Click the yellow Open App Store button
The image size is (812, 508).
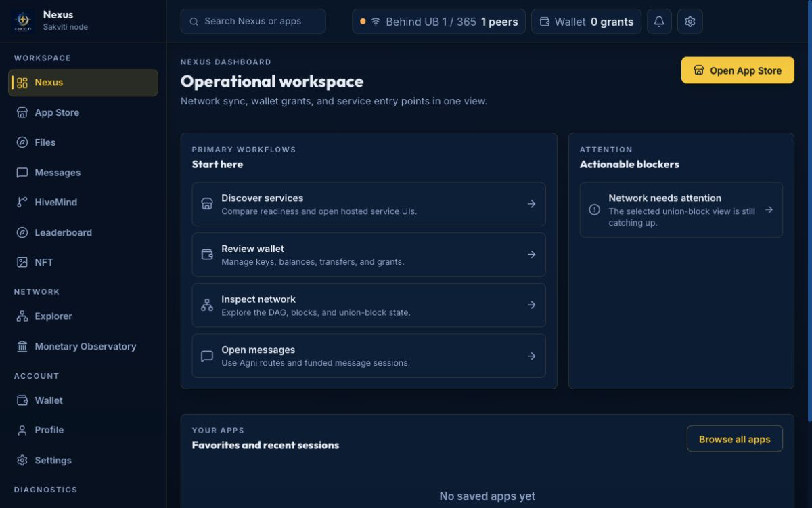coord(738,70)
